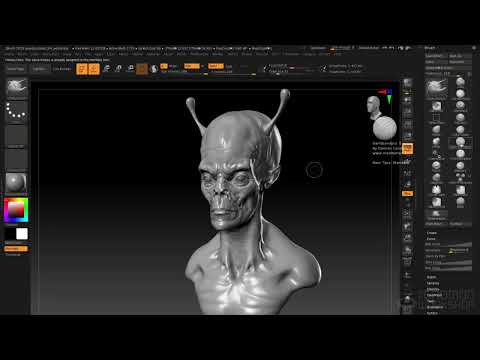This screenshot has width=480, height=360.
Task: Toggle the orange Mrgb button
Action: coord(164,66)
